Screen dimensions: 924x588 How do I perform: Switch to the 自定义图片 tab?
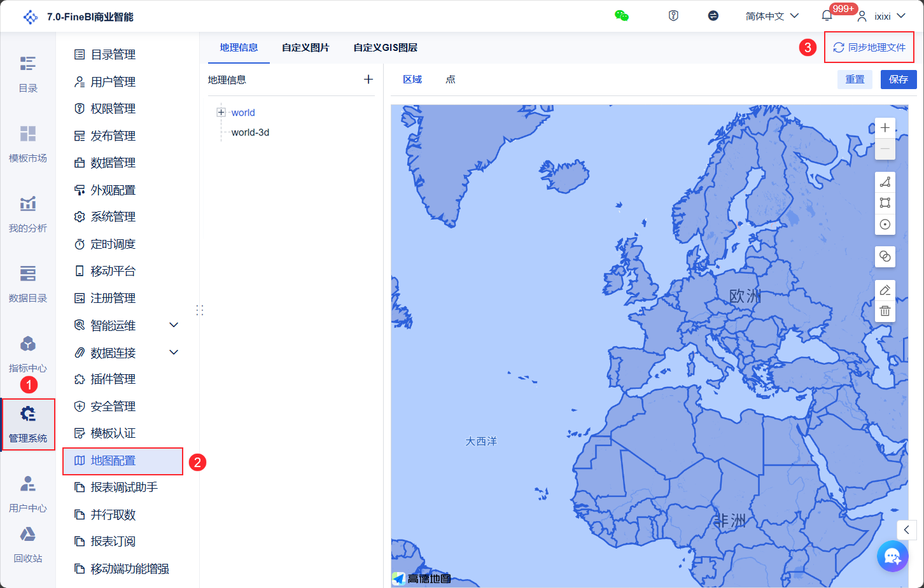pos(305,48)
